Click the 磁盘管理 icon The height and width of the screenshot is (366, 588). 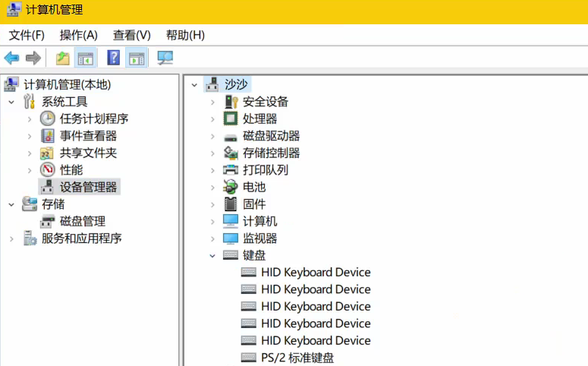[48, 221]
